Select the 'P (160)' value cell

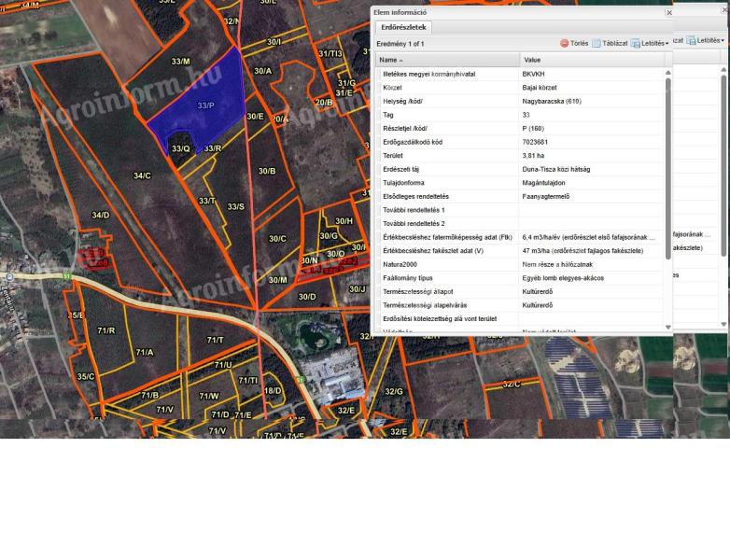tap(591, 129)
